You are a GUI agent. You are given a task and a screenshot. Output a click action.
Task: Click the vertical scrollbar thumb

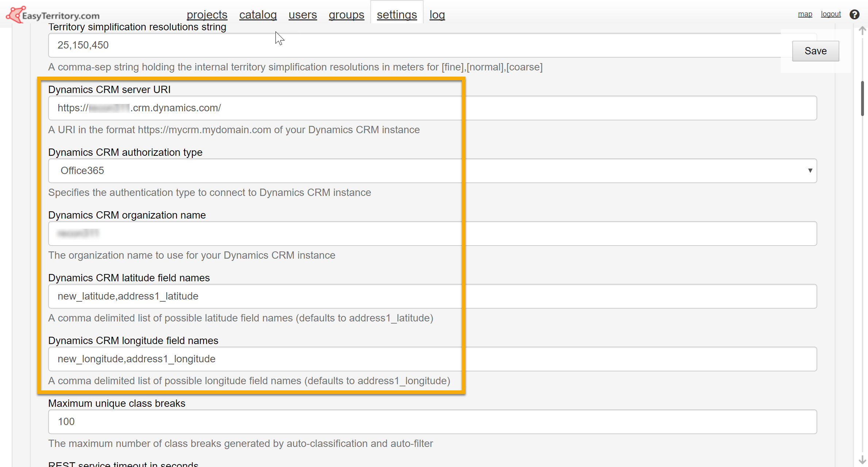(863, 99)
